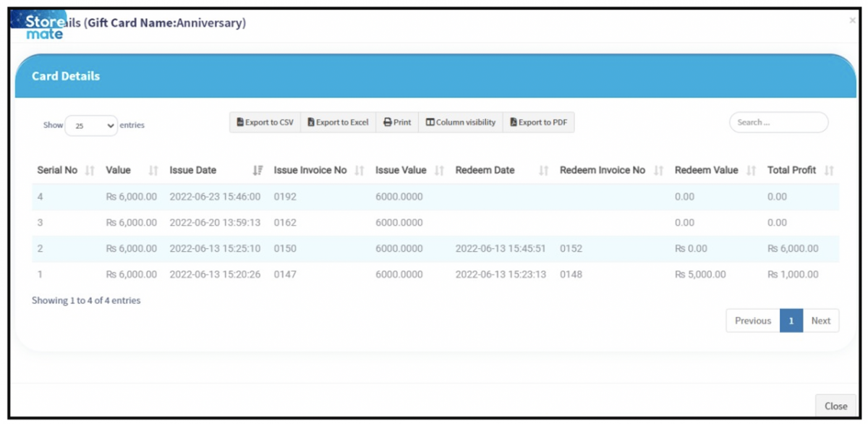The width and height of the screenshot is (868, 424).
Task: Select issue invoice number 0150
Action: [x=285, y=249]
